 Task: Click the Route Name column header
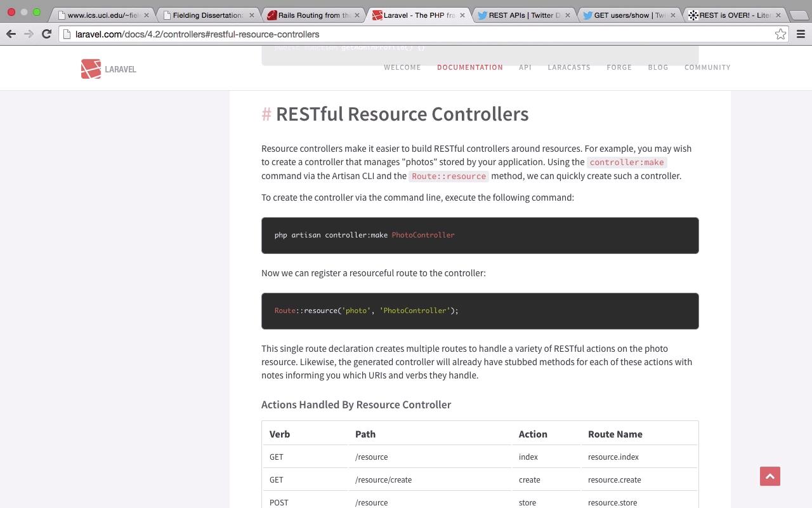pos(615,434)
